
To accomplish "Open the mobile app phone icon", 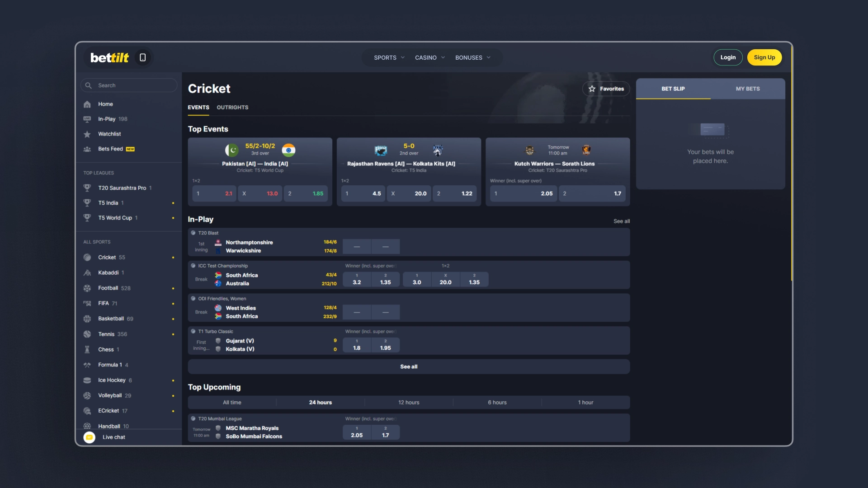I will (x=142, y=57).
